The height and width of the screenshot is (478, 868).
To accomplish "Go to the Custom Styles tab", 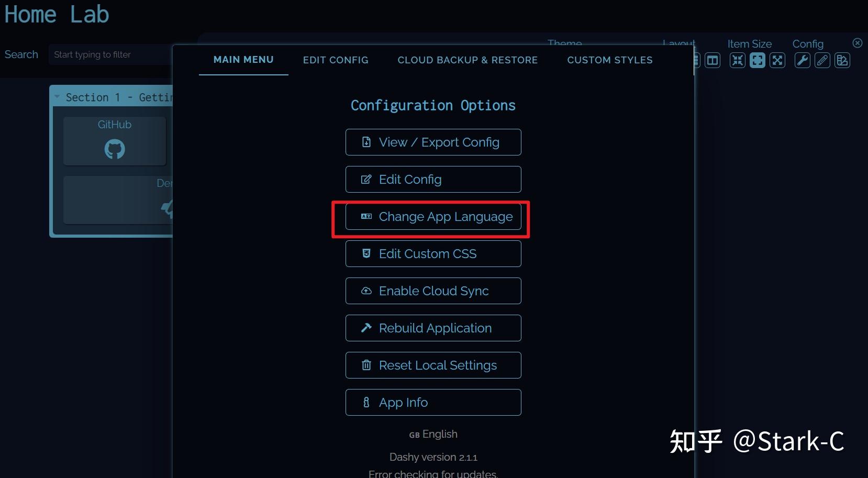I will click(610, 60).
